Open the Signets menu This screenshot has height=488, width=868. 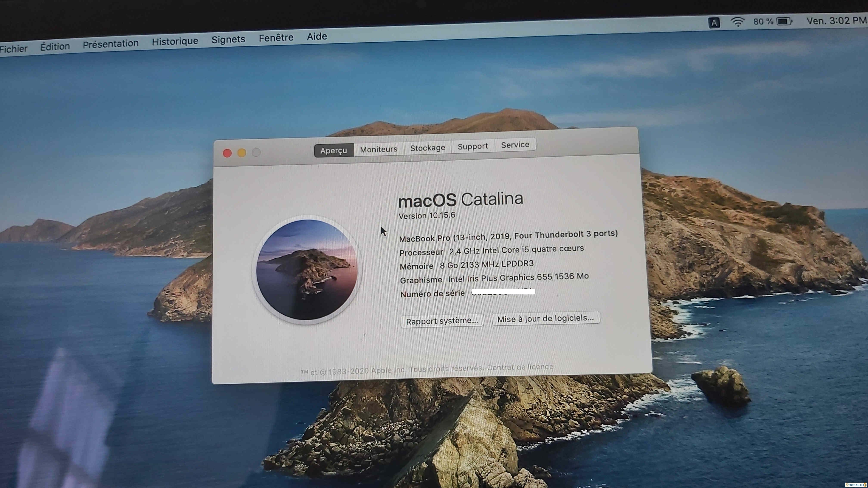(x=228, y=39)
